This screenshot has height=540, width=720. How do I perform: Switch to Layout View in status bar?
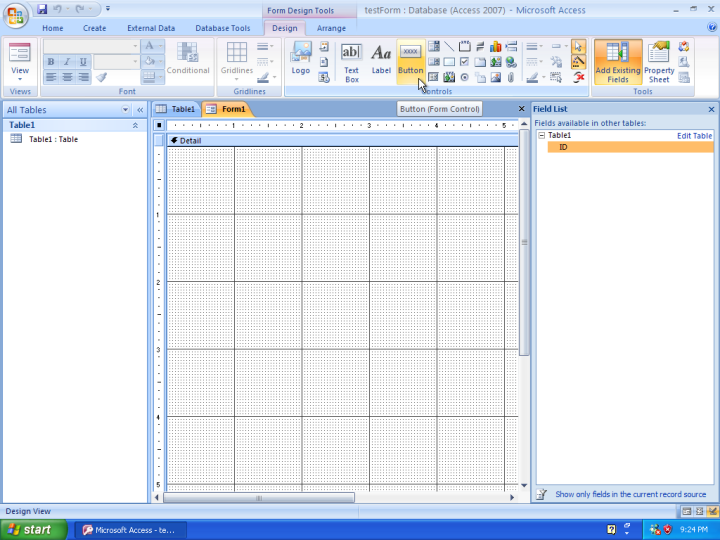click(699, 511)
